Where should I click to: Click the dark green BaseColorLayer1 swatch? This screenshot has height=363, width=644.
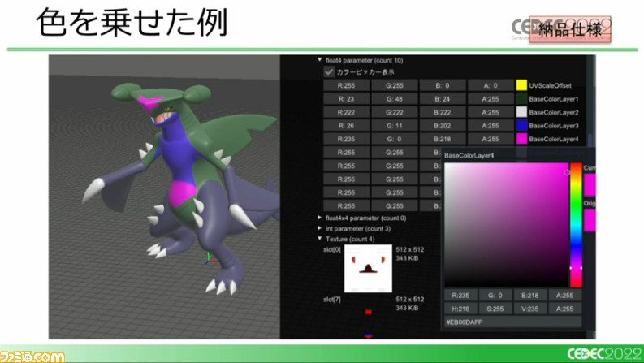[x=521, y=99]
